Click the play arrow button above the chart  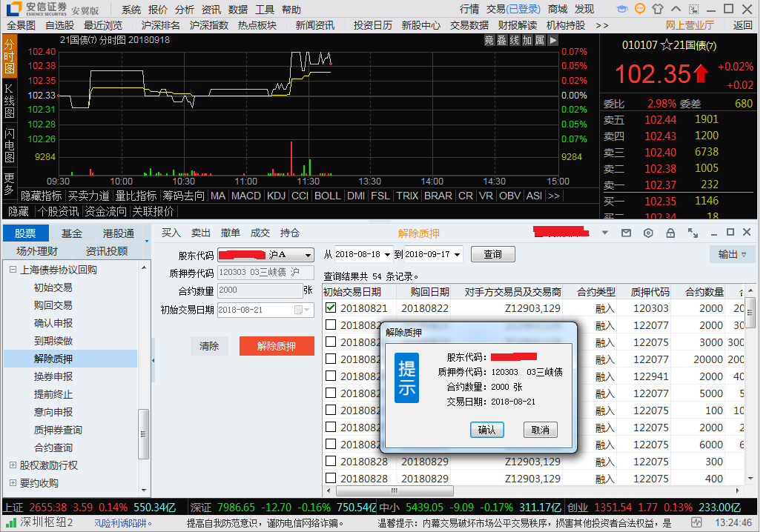553,40
